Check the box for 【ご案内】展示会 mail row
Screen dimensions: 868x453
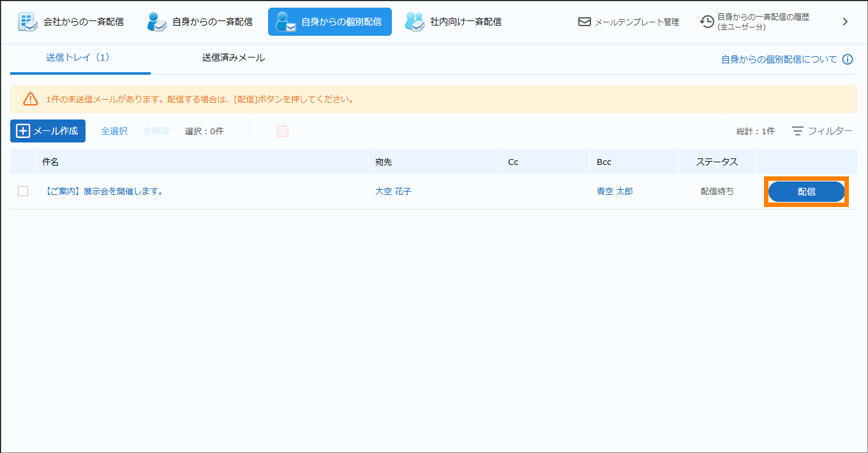click(x=23, y=191)
